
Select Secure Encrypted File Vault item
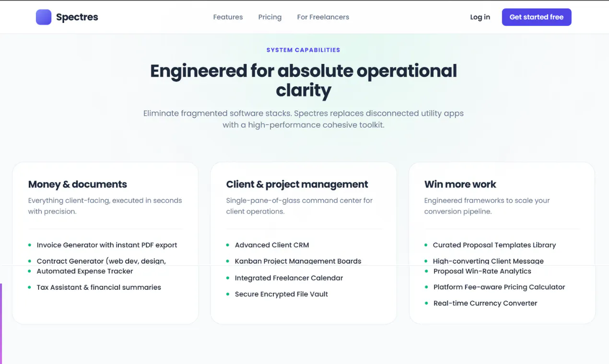coord(281,294)
